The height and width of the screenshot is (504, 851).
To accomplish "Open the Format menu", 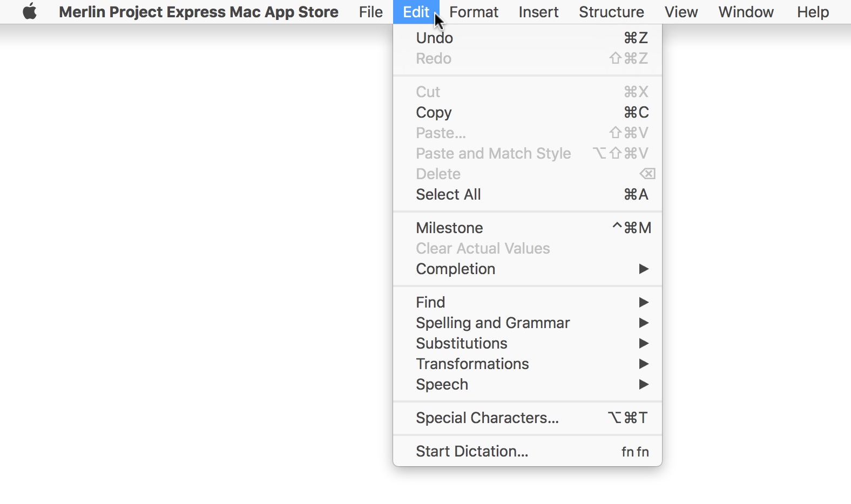I will [474, 12].
